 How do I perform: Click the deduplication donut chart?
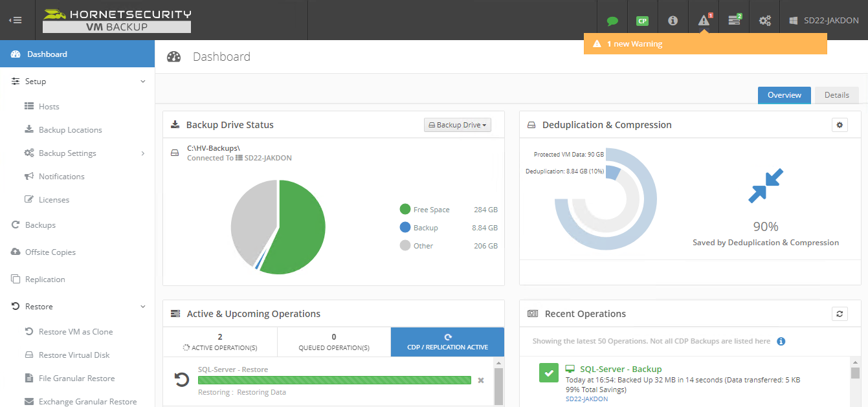point(606,199)
